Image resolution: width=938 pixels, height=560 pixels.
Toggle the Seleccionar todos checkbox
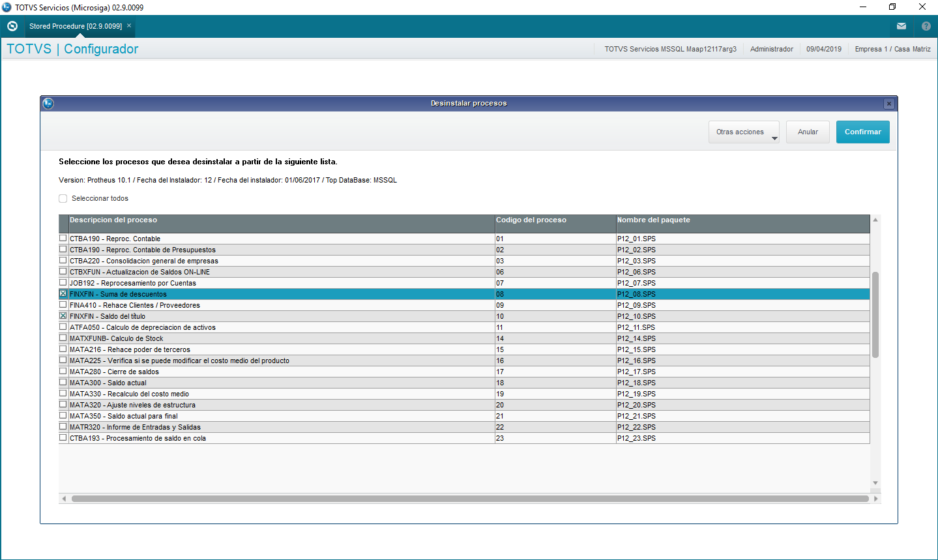(x=63, y=198)
